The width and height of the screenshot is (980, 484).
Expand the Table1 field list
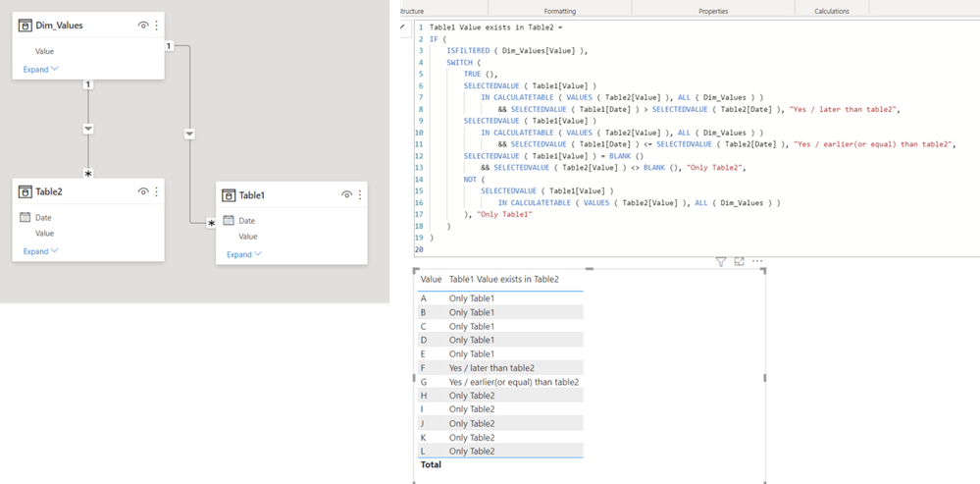[244, 254]
